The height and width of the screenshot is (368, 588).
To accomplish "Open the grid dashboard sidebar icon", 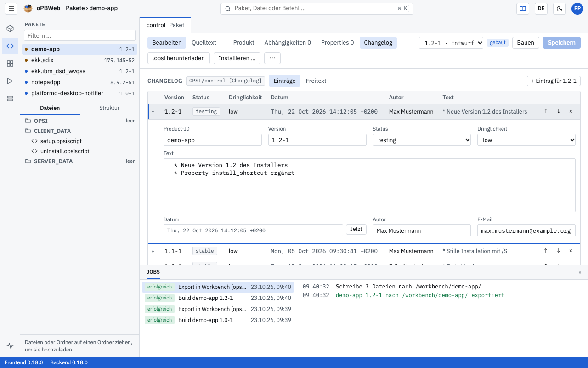I will coord(10,63).
